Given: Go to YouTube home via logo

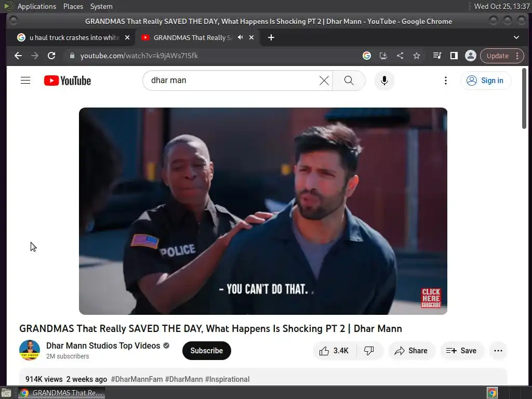Looking at the screenshot, I should tap(68, 81).
